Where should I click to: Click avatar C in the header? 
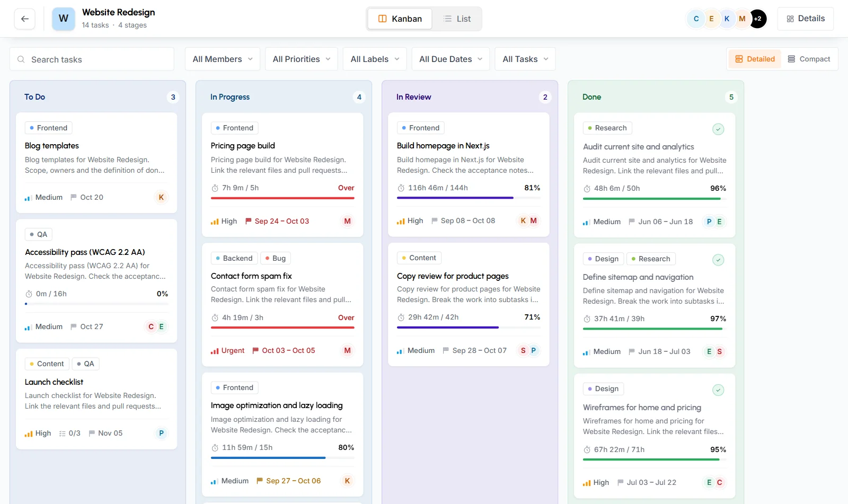point(696,19)
